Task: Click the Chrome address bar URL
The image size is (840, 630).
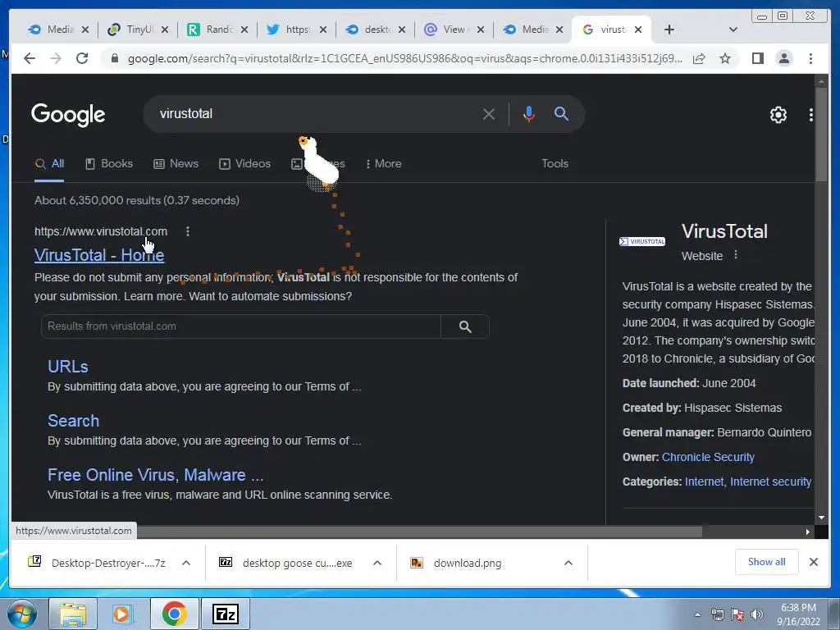Action: click(405, 58)
